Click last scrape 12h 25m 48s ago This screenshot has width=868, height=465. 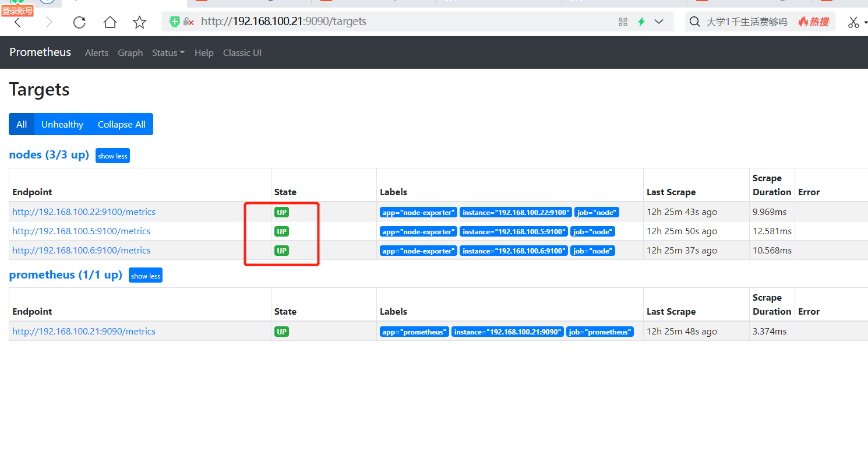(682, 332)
